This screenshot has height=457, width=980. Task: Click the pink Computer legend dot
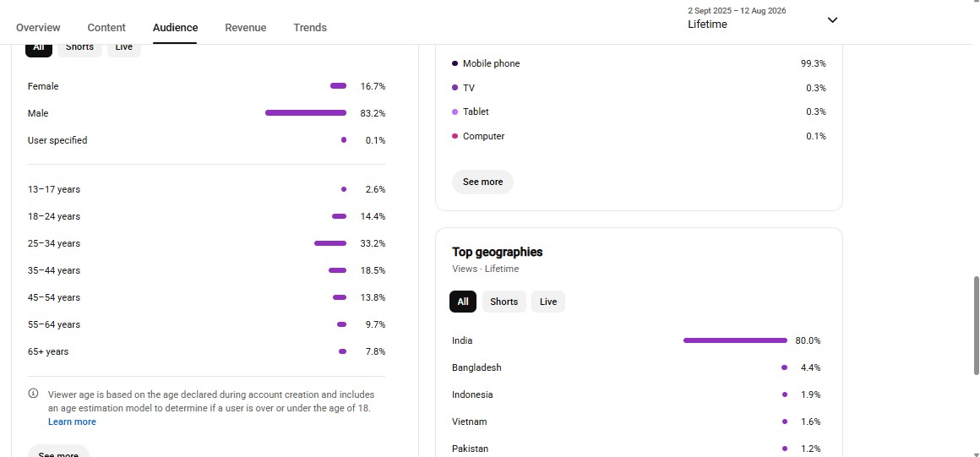(455, 136)
